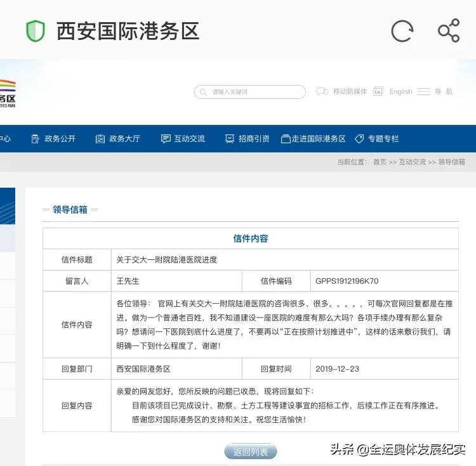Tap the green security shield icon
The image size is (476, 466).
(36, 31)
